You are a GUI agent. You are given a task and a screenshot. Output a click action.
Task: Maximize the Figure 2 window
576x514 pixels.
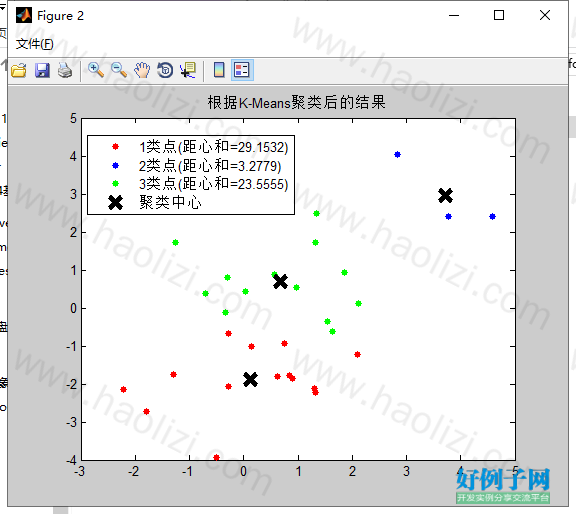499,15
